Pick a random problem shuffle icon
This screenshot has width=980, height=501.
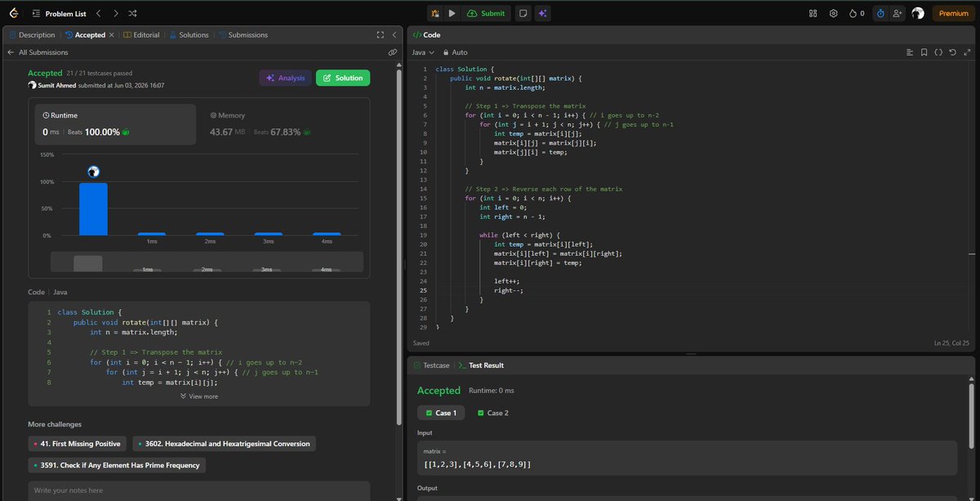133,14
